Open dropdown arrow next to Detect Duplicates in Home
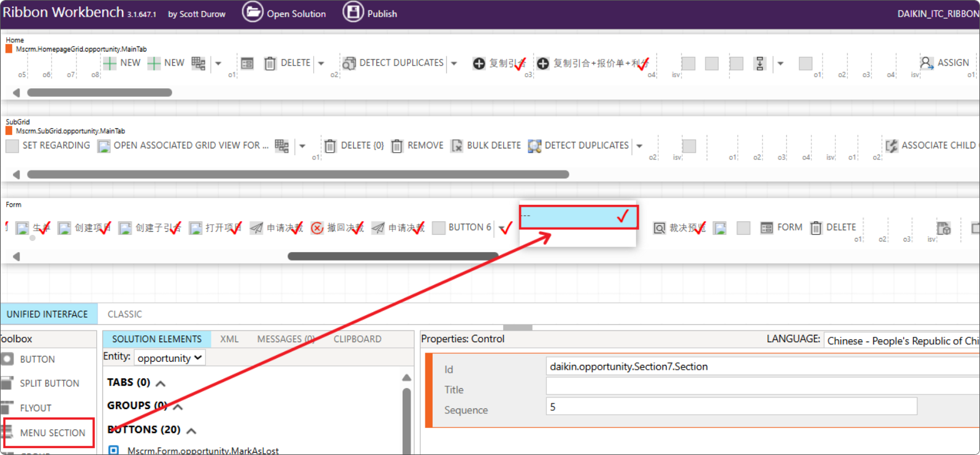Image resolution: width=980 pixels, height=455 pixels. point(454,63)
